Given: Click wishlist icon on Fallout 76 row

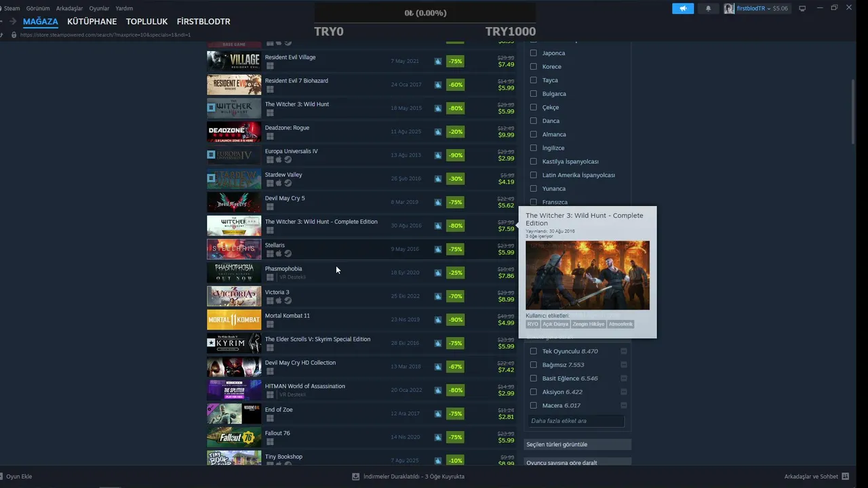Looking at the screenshot, I should coord(438,437).
